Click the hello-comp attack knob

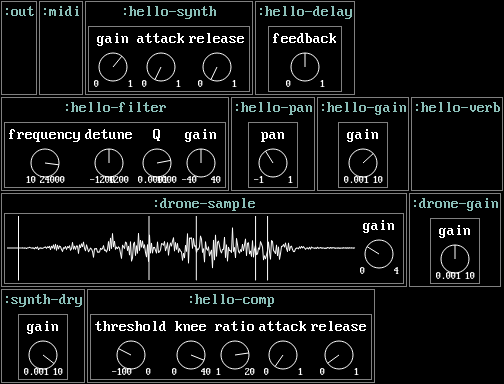coord(283,355)
